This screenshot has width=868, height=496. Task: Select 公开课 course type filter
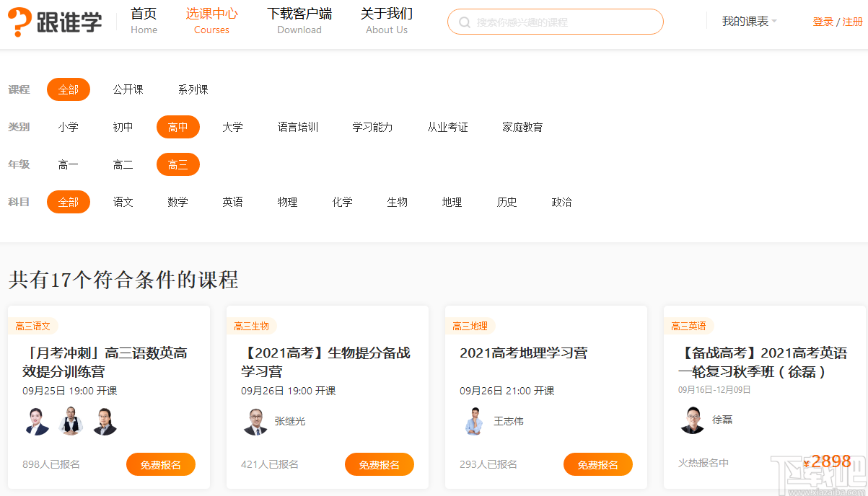point(128,89)
